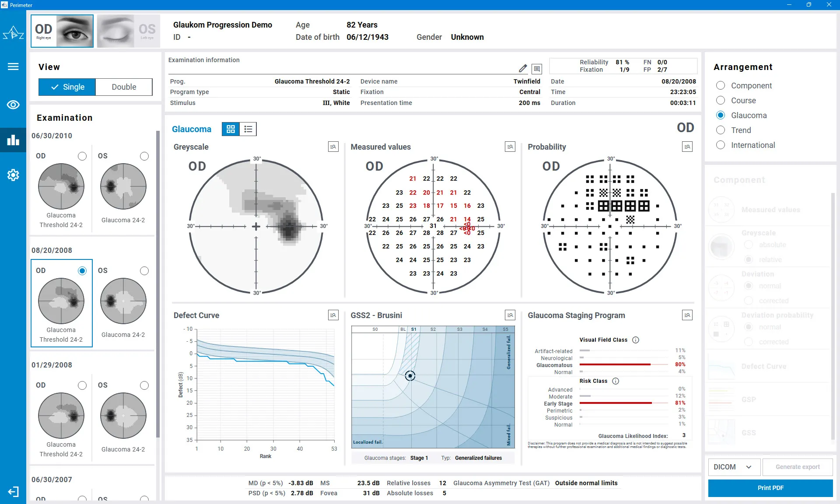840x504 pixels.
Task: Open the examination comment note icon
Action: [x=537, y=69]
